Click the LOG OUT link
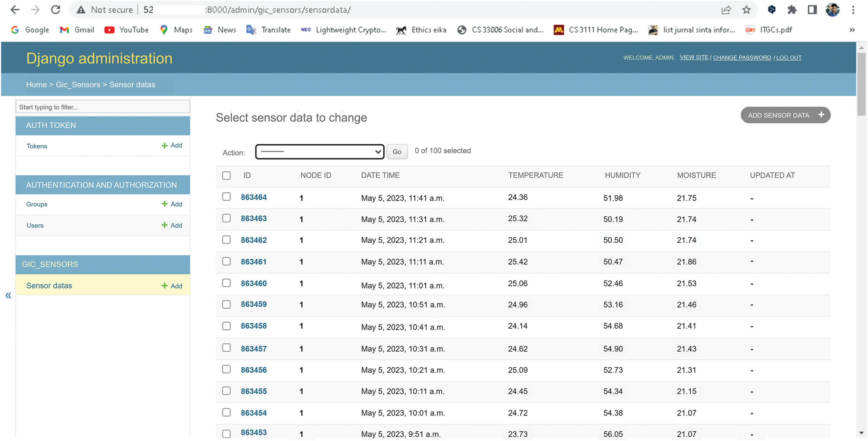Screen dimensions: 868x441 789,58
